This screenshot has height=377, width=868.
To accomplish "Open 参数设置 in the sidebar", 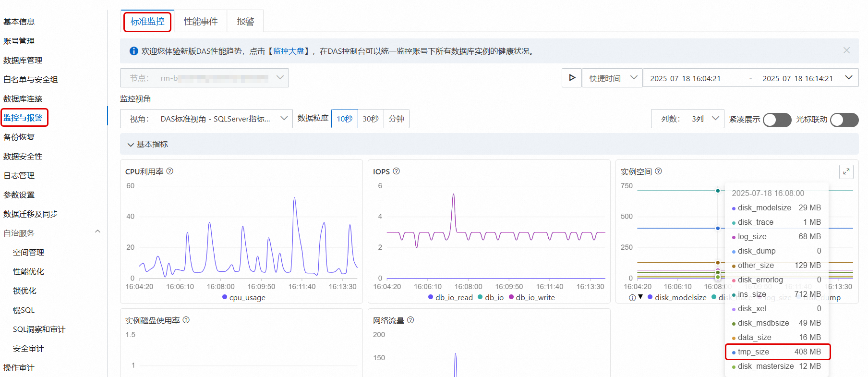I will 19,195.
